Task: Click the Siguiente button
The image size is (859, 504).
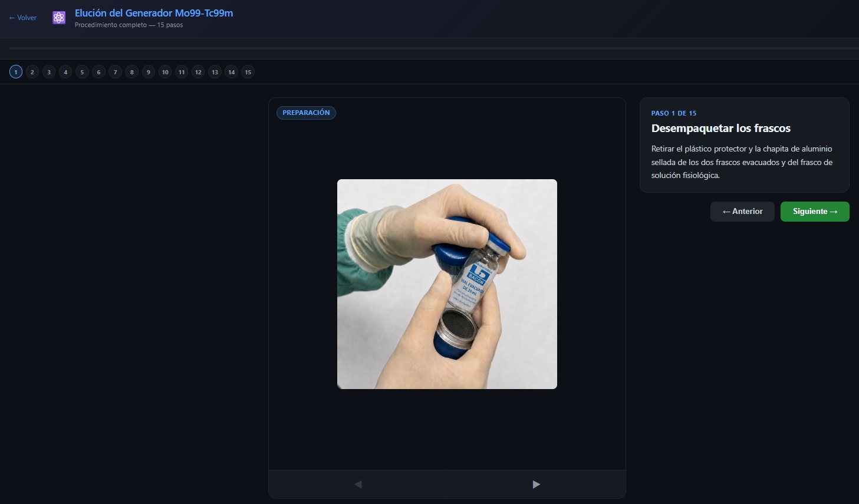Action: (x=815, y=212)
